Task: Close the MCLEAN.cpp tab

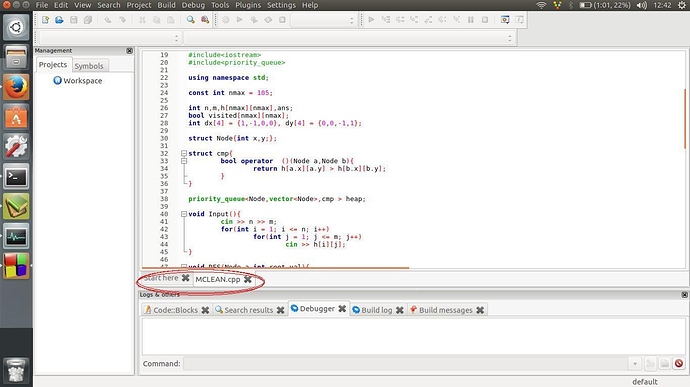Action: [x=248, y=279]
